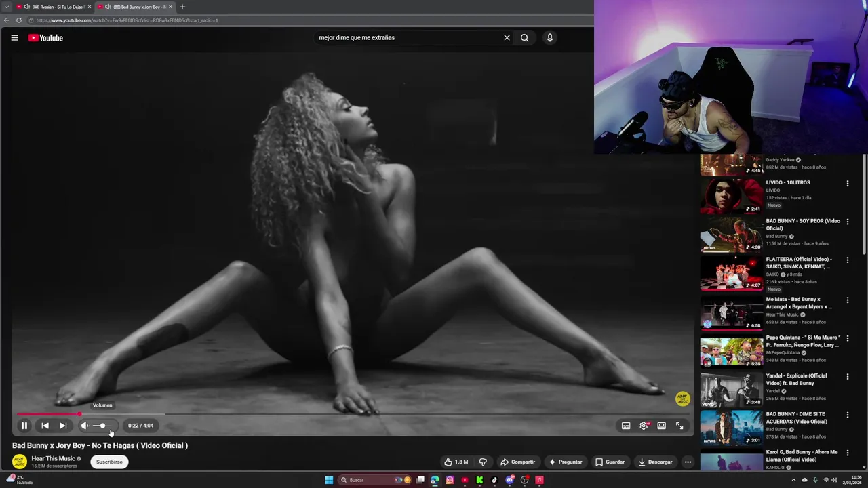
Task: Open Discord from the taskbar
Action: (x=510, y=480)
